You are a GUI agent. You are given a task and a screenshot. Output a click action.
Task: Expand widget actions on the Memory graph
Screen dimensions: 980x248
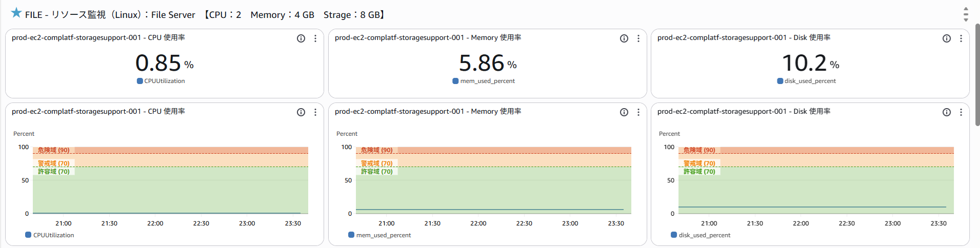coord(638,112)
